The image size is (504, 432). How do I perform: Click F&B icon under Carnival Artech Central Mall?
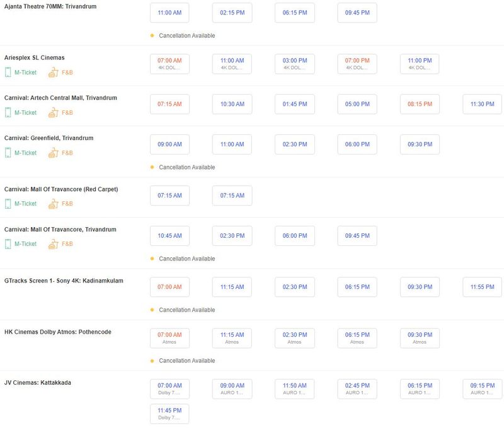pos(52,112)
